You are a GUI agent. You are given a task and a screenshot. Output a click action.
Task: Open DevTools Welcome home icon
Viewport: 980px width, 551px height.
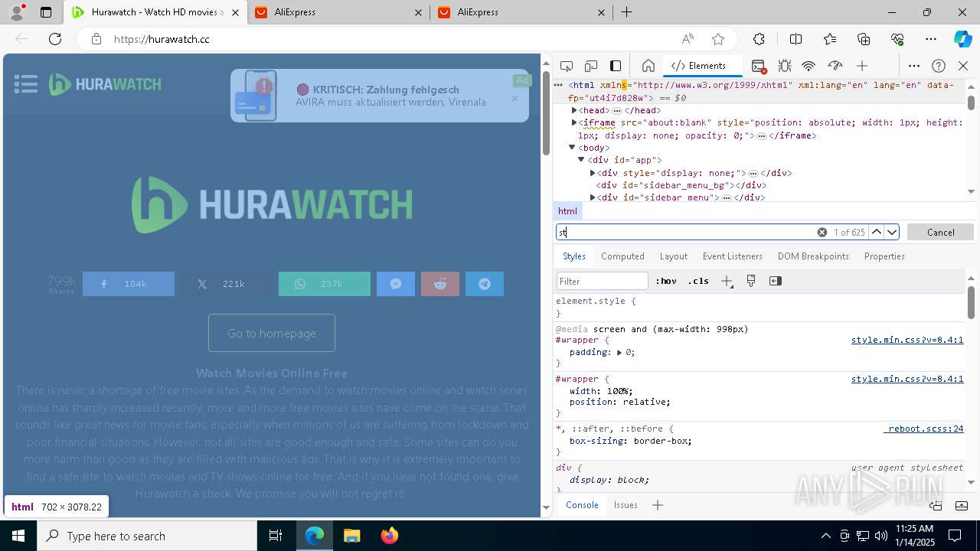[648, 66]
